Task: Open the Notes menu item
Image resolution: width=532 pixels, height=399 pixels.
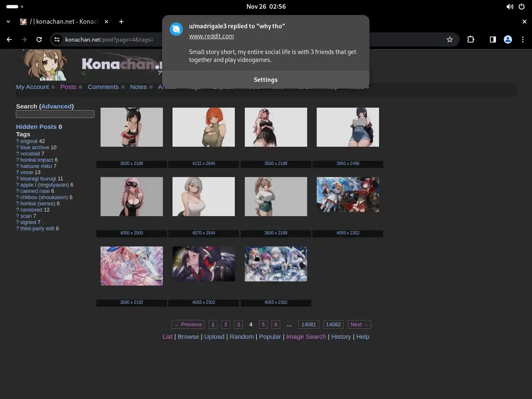Action: (138, 87)
